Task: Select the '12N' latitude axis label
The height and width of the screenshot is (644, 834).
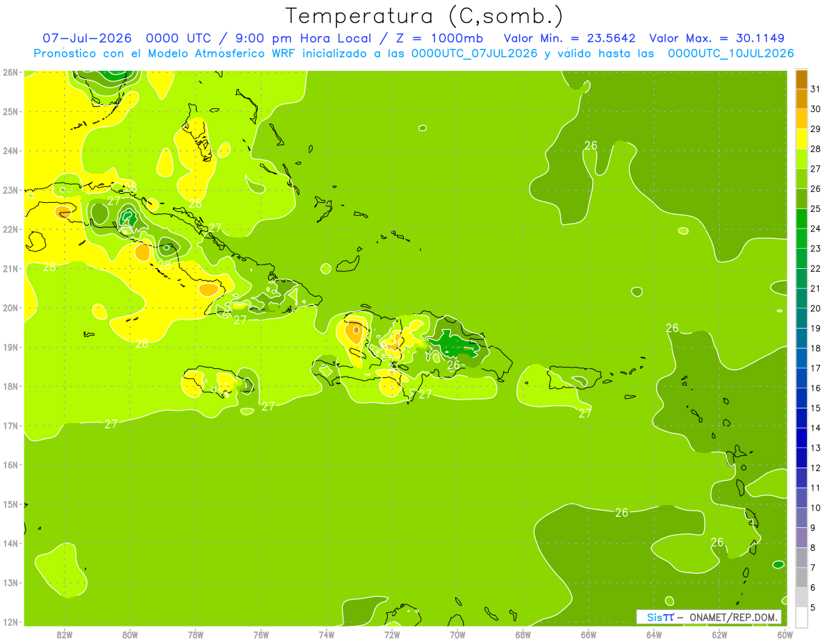Action: click(10, 622)
